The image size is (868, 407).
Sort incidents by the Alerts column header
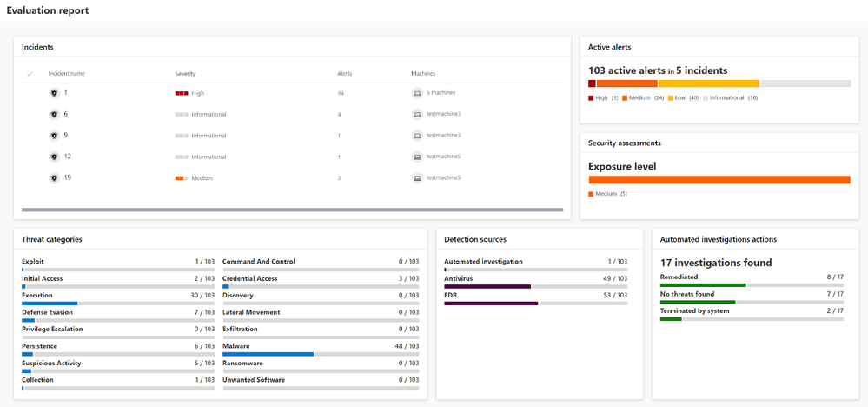point(344,74)
